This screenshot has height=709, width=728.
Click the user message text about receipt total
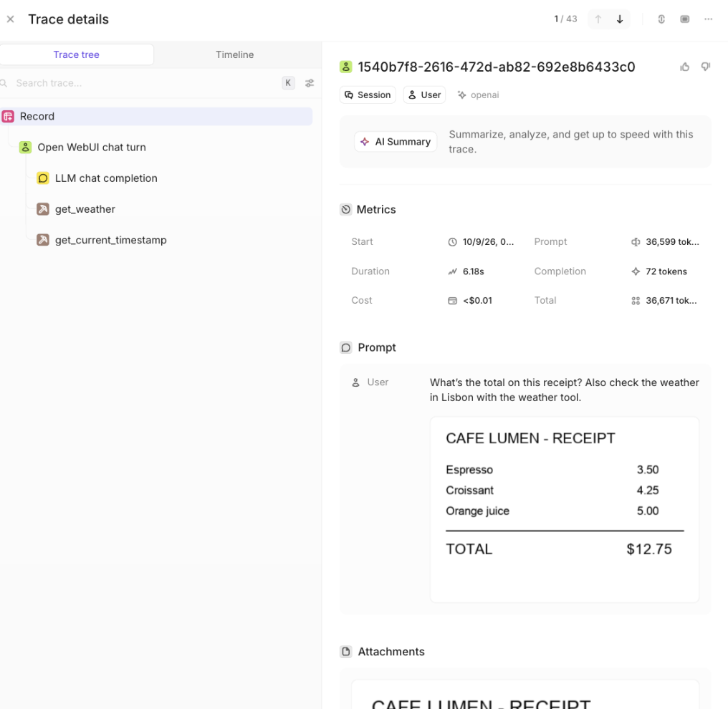click(564, 390)
